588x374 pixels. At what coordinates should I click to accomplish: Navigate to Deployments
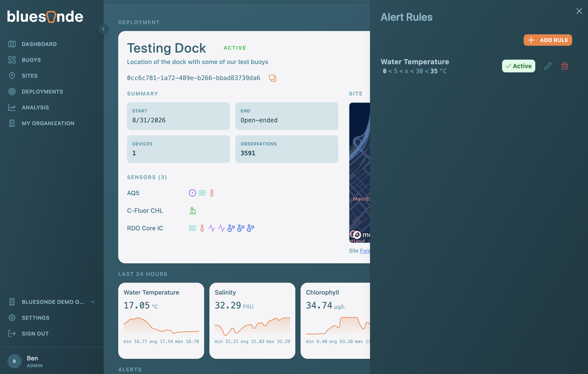(x=36, y=92)
